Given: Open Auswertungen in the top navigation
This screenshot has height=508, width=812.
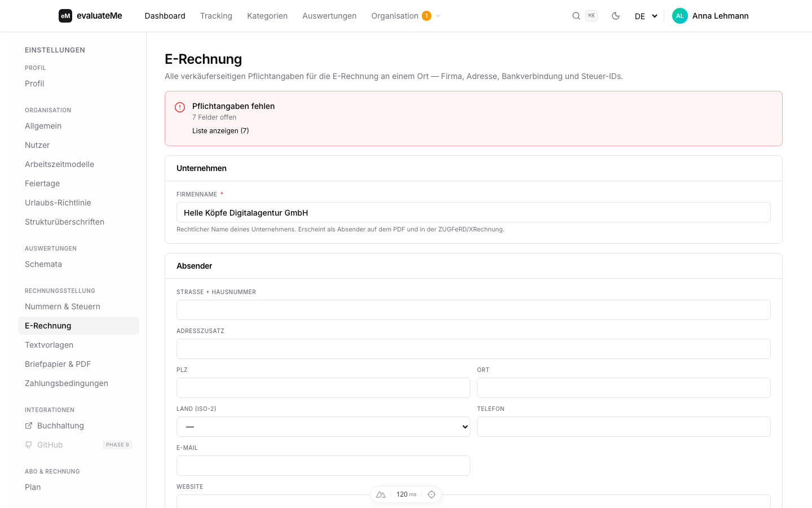Looking at the screenshot, I should click(x=329, y=16).
